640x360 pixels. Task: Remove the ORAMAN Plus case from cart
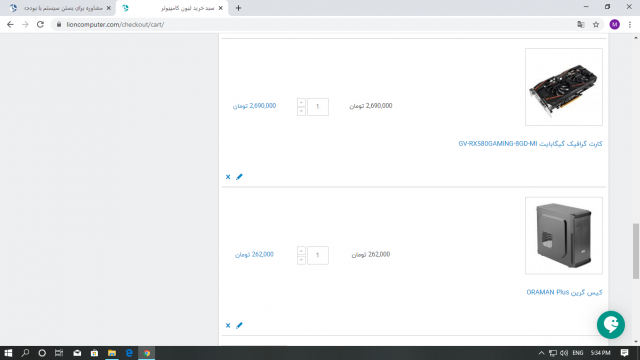(x=228, y=325)
